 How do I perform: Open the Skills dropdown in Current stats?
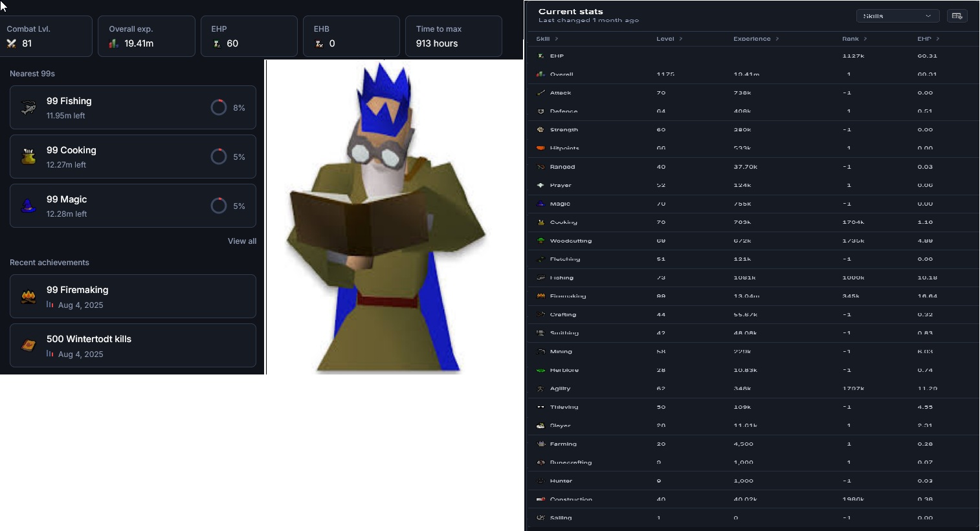(x=897, y=16)
